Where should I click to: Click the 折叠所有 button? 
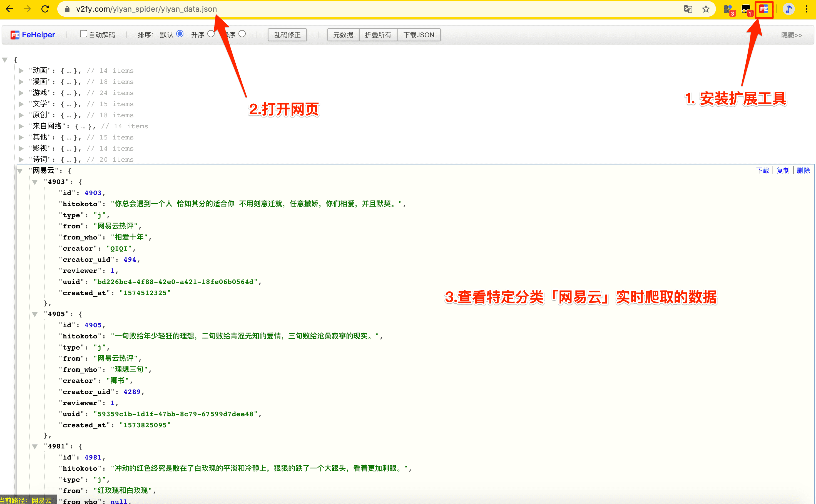click(x=378, y=35)
